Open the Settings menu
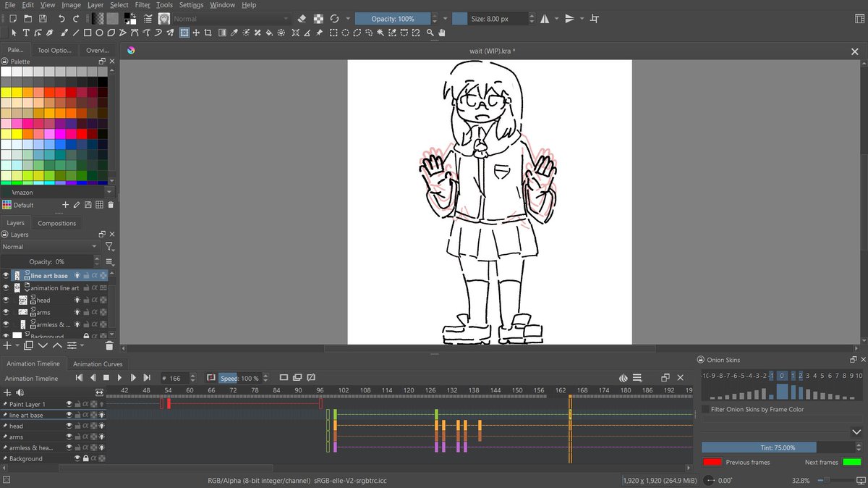868x488 pixels. tap(191, 5)
